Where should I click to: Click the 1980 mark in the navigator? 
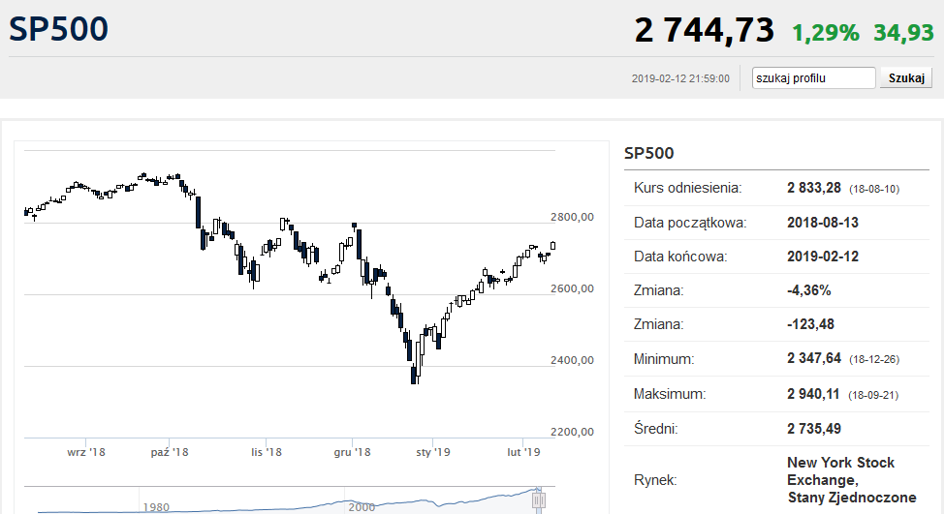156,506
